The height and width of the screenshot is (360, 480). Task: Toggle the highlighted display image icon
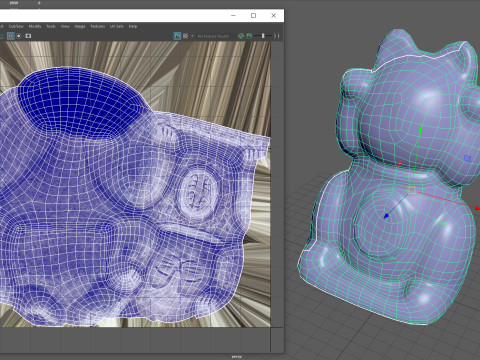click(x=177, y=36)
